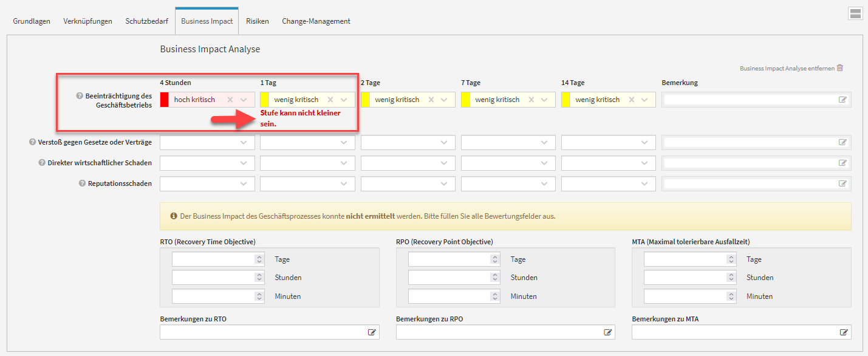
Task: Click help icon beside Verstoß gegen Gesetze
Action: coord(33,142)
